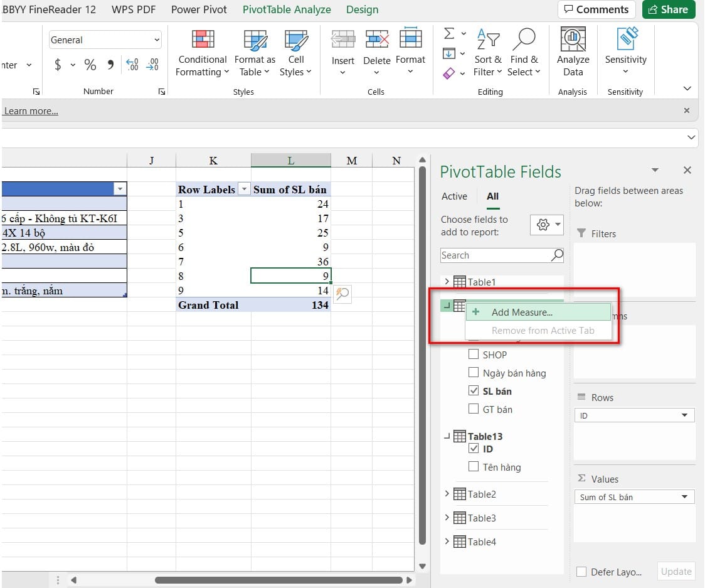Click the vertical scrollbar down arrow
705x588 pixels.
click(422, 566)
